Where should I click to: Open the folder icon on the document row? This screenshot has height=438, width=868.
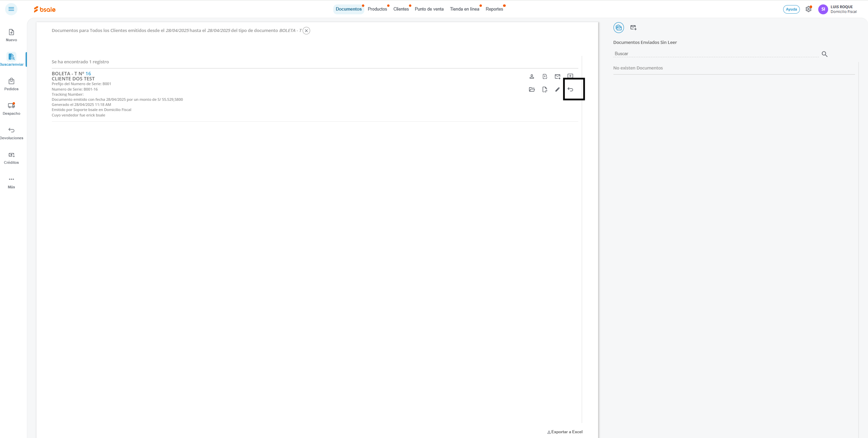point(532,90)
